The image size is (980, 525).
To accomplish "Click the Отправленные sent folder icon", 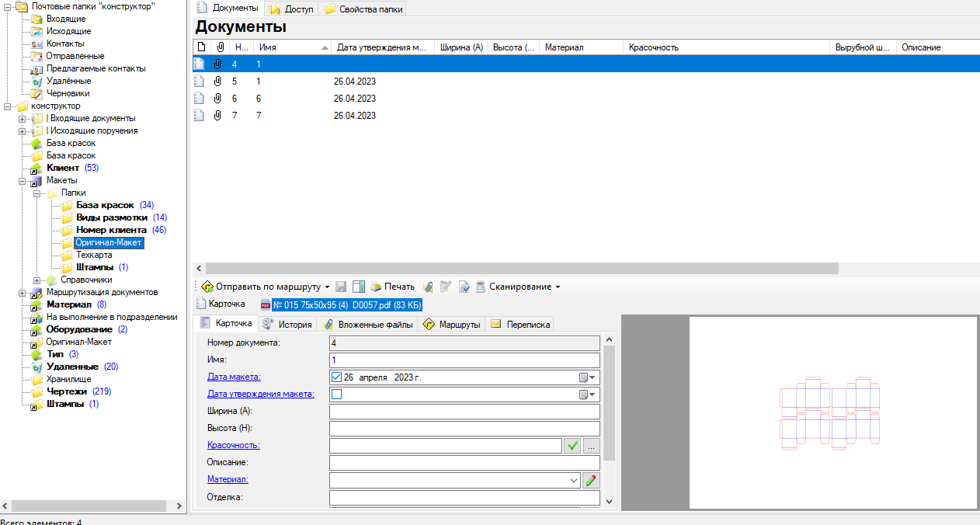I will (x=36, y=56).
